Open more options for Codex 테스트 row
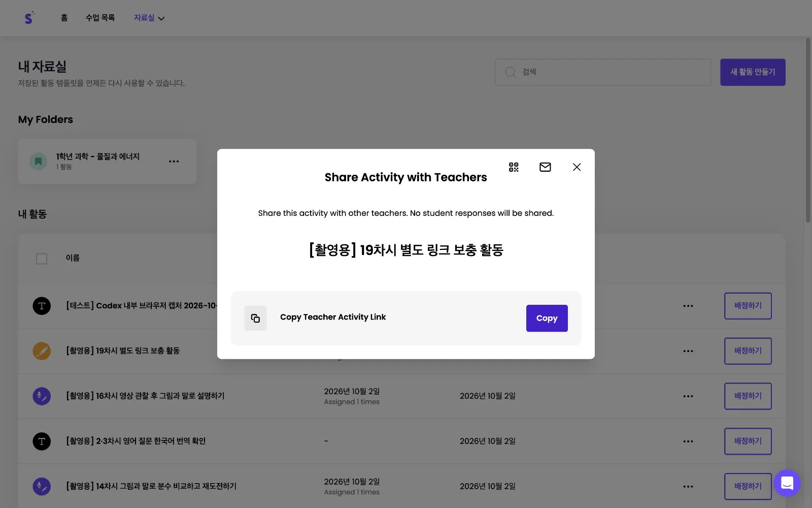 coord(688,306)
